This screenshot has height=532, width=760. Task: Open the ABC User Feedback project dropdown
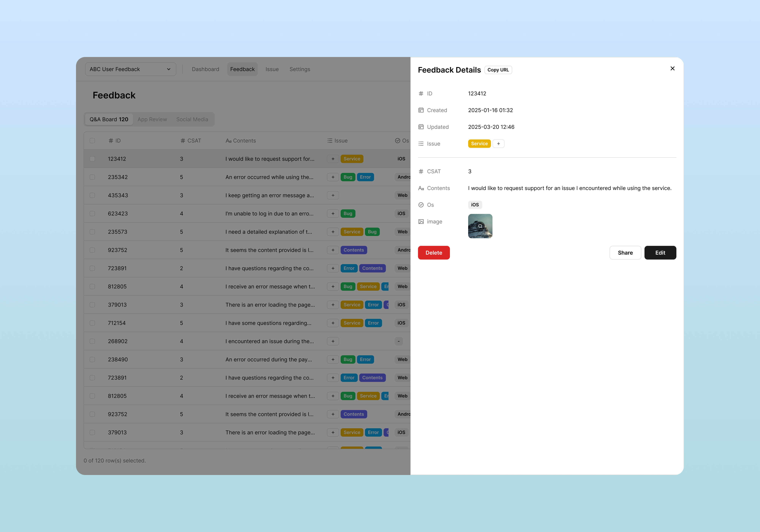[x=130, y=69]
